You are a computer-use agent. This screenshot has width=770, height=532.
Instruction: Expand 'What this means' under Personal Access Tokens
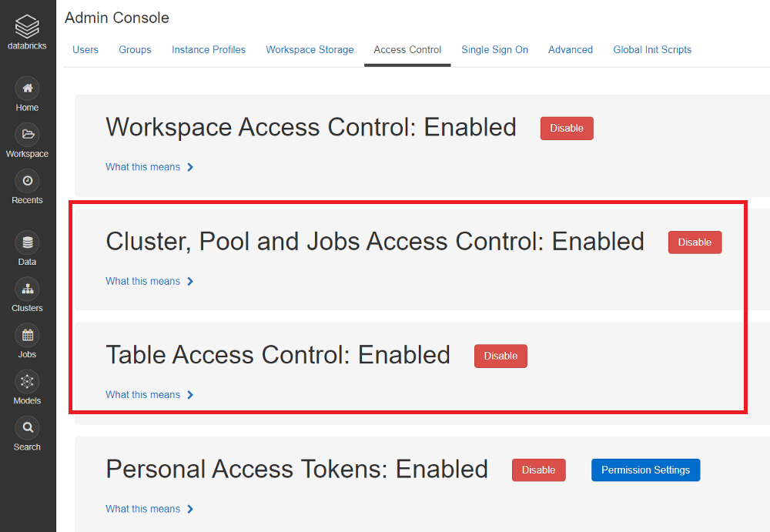(142, 509)
